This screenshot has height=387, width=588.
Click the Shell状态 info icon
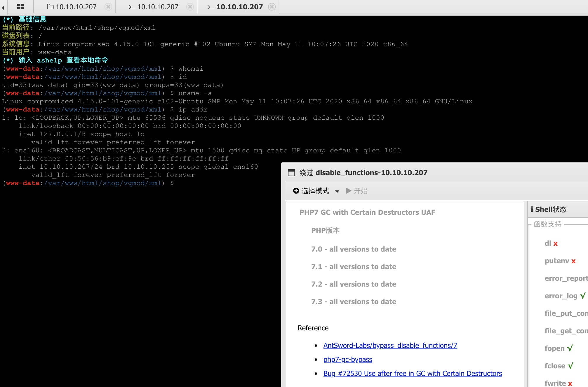532,209
